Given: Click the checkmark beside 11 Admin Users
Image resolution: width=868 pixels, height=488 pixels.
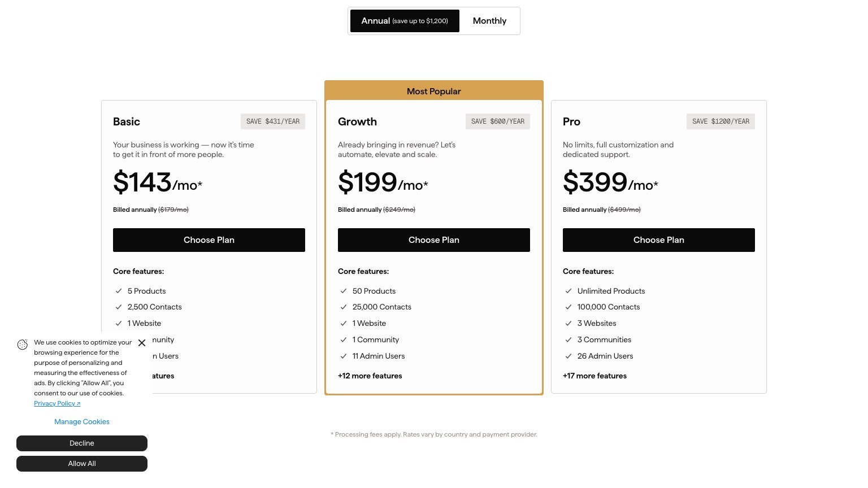Looking at the screenshot, I should coord(344,356).
